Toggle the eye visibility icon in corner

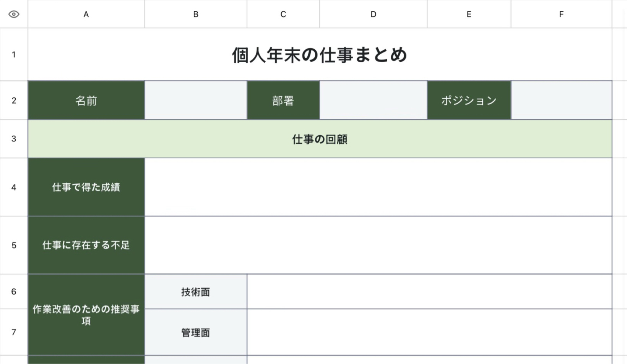14,14
